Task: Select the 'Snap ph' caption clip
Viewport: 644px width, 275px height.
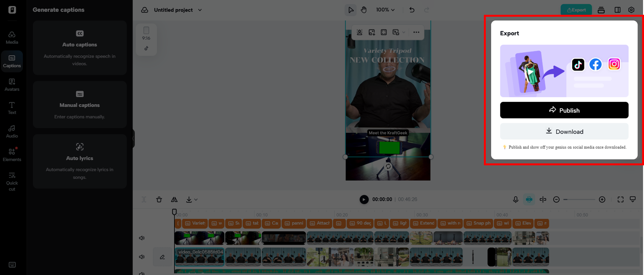Action: tap(478, 223)
